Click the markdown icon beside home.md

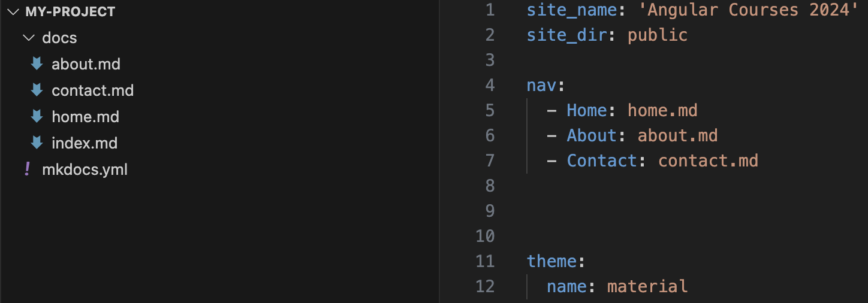(x=37, y=117)
